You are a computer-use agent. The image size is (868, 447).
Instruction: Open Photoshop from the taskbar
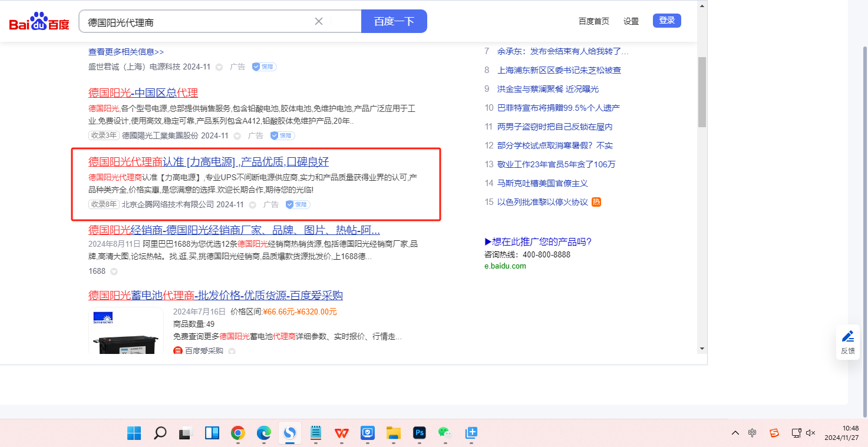tap(420, 433)
